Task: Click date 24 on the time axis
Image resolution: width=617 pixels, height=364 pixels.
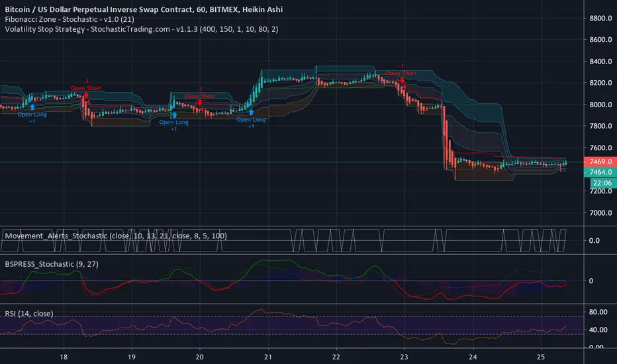Action: tap(473, 357)
